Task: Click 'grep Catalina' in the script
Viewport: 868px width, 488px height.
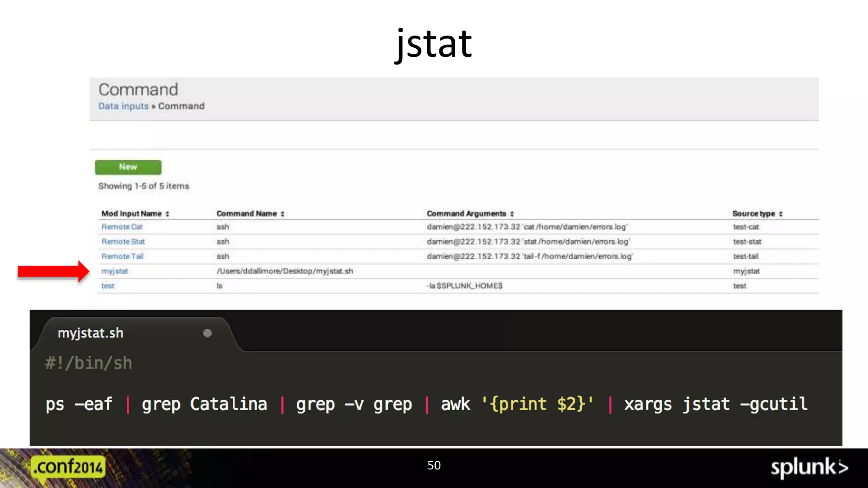Action: tap(204, 404)
